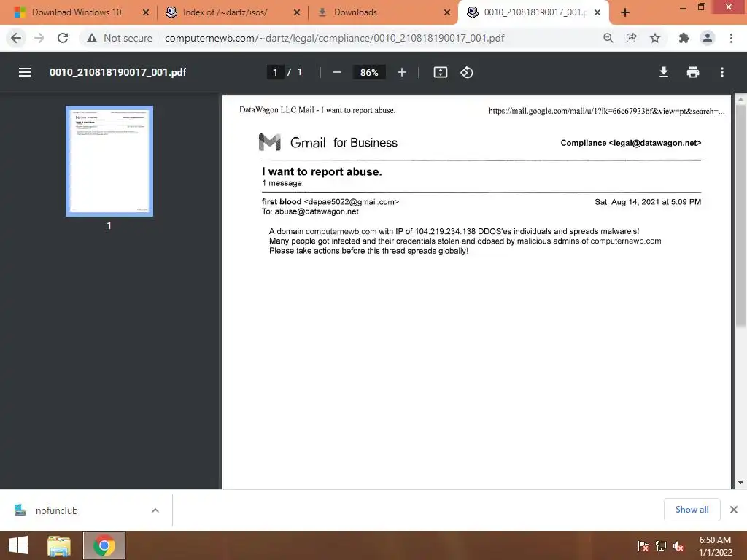Screen dimensions: 747x560
Task: Dismiss the downloads bar
Action: [x=734, y=510]
